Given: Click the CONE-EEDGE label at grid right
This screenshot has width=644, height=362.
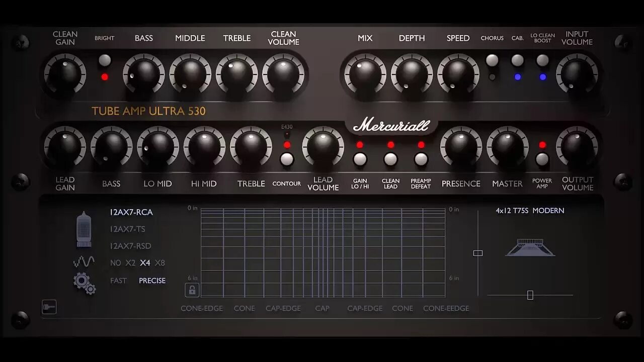Looking at the screenshot, I should [446, 308].
